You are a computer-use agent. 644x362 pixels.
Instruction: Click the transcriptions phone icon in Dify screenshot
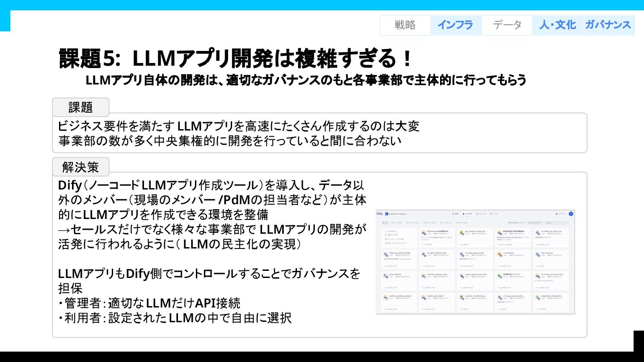click(386, 276)
